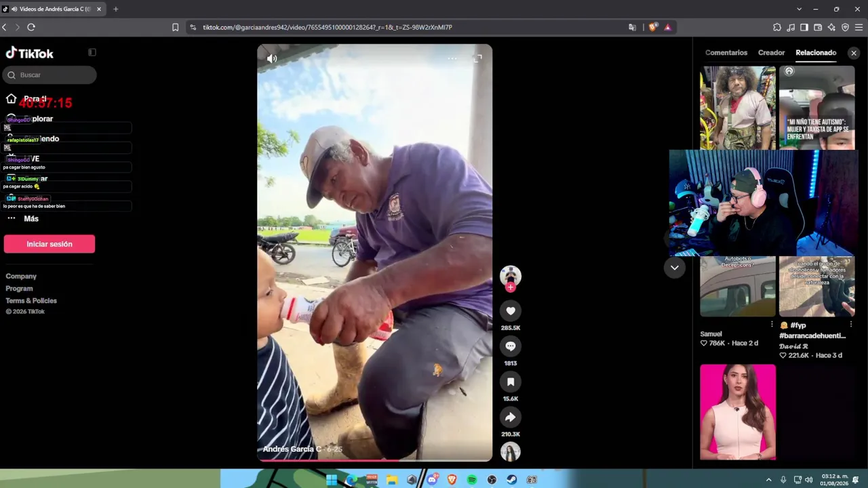
Task: Open the Leo AI sparkle icon
Action: pyautogui.click(x=831, y=27)
